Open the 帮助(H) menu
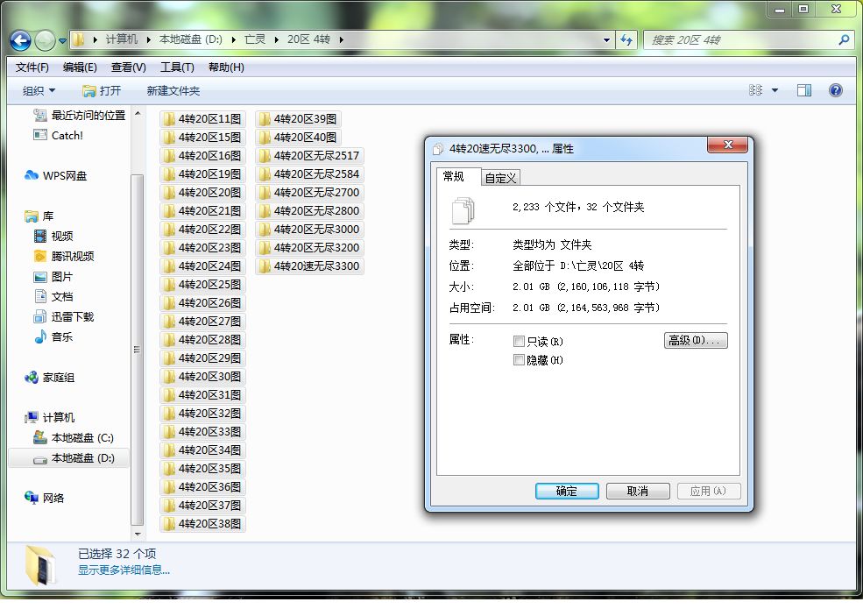The height and width of the screenshot is (616, 863). 226,67
